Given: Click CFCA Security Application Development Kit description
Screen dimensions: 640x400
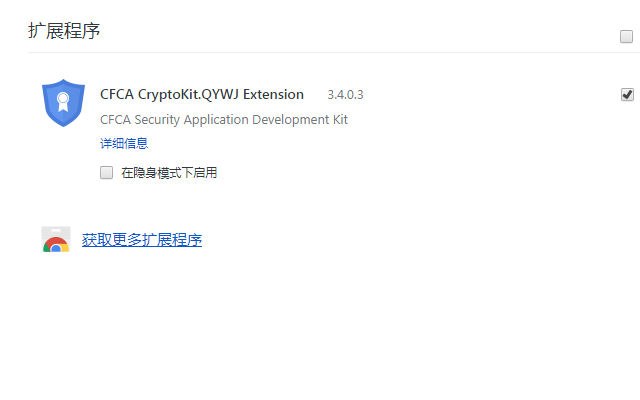Looking at the screenshot, I should (x=224, y=120).
